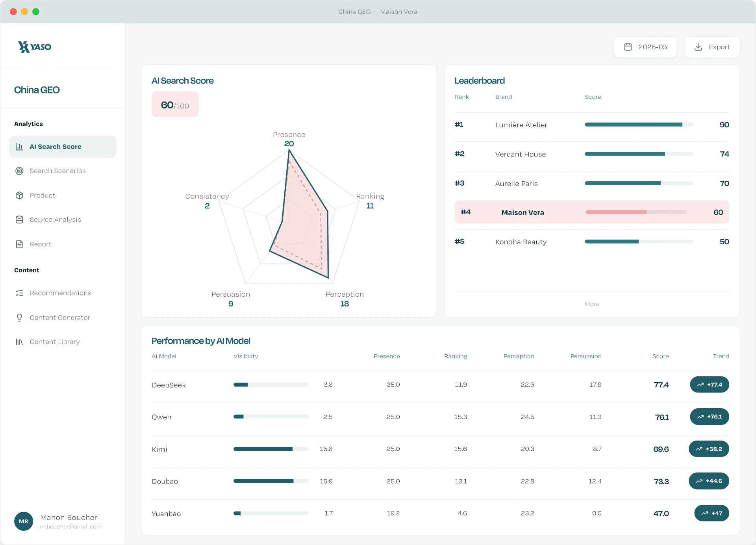Click More below the leaderboard
Viewport: 756px width, 545px height.
[x=592, y=304]
